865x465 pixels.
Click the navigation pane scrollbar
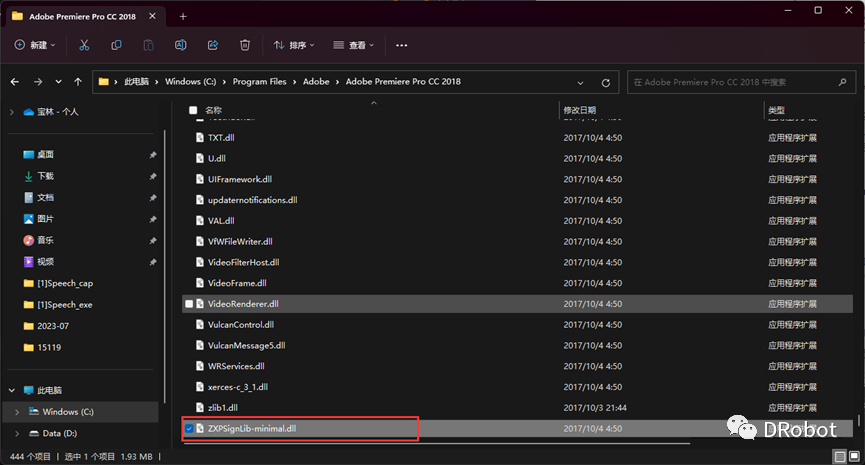(164, 266)
